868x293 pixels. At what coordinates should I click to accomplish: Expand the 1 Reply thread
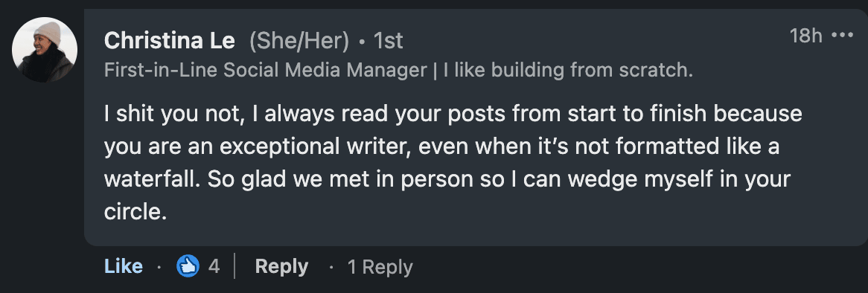point(380,267)
